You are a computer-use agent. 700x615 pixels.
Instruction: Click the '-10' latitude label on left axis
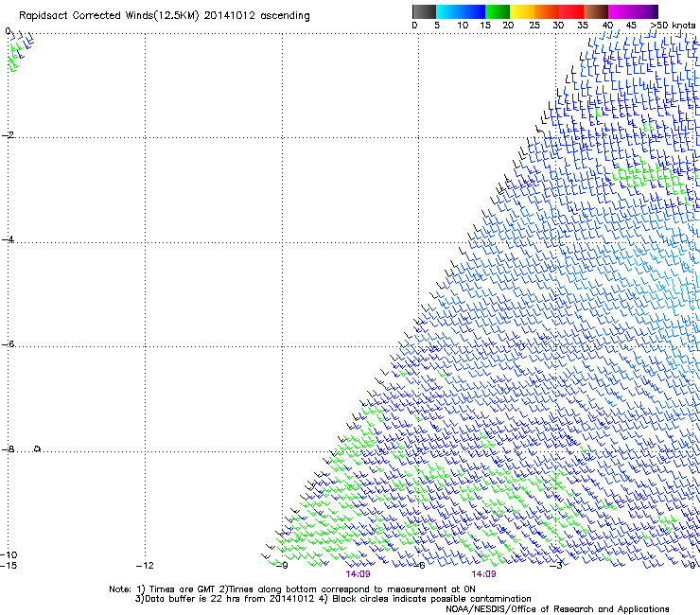point(9,555)
